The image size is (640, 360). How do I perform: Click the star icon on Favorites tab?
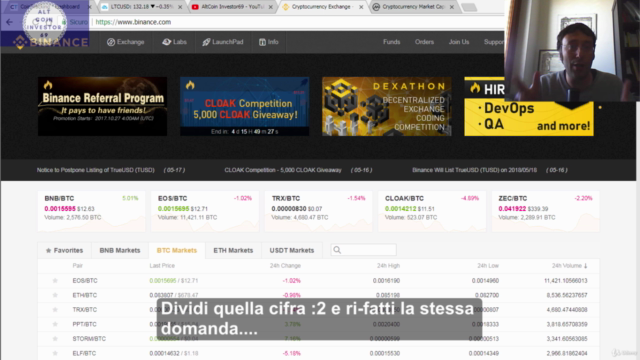pos(49,250)
